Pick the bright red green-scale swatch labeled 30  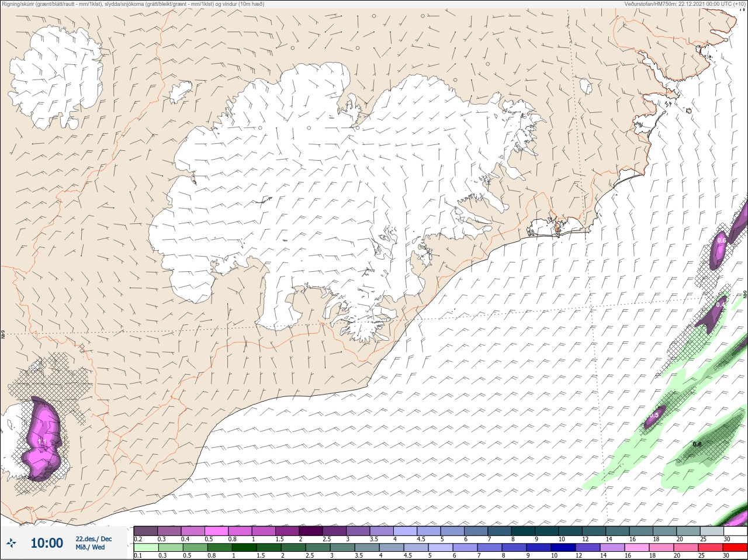tap(735, 548)
